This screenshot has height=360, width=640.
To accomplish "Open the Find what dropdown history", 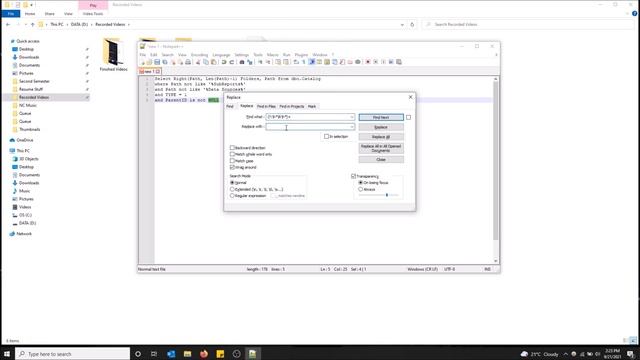I will pyautogui.click(x=351, y=117).
